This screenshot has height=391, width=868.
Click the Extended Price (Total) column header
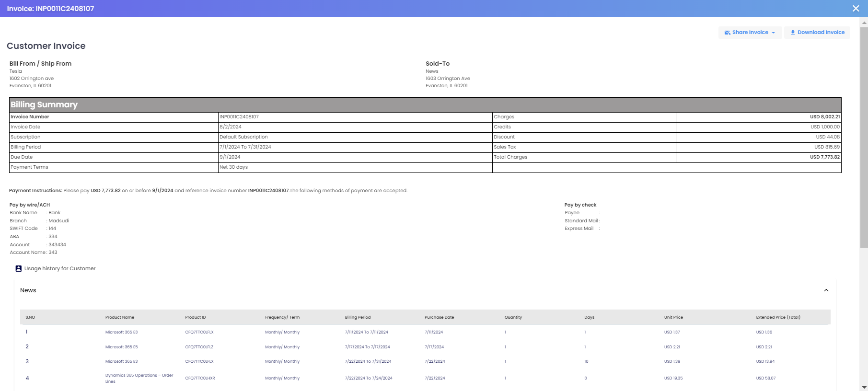point(778,317)
